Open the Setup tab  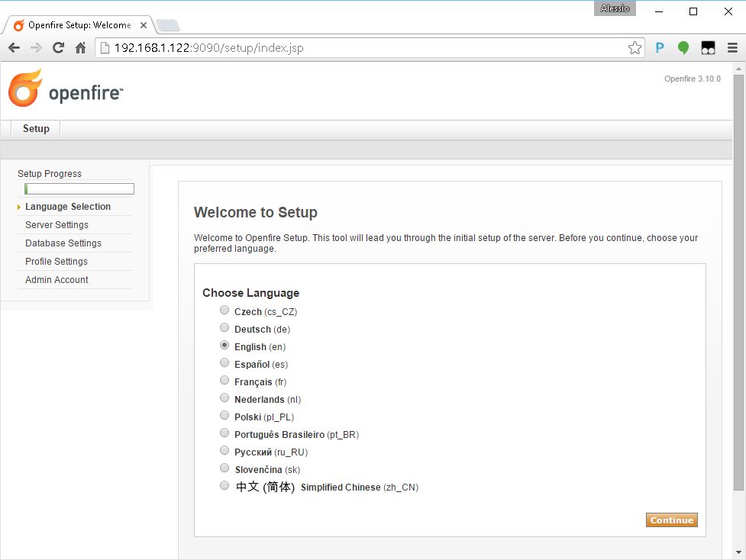(x=36, y=129)
